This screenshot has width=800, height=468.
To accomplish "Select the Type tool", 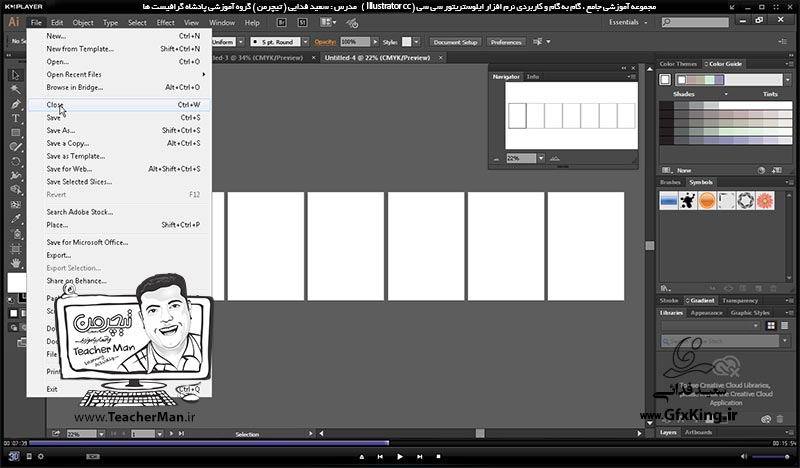I will point(16,118).
